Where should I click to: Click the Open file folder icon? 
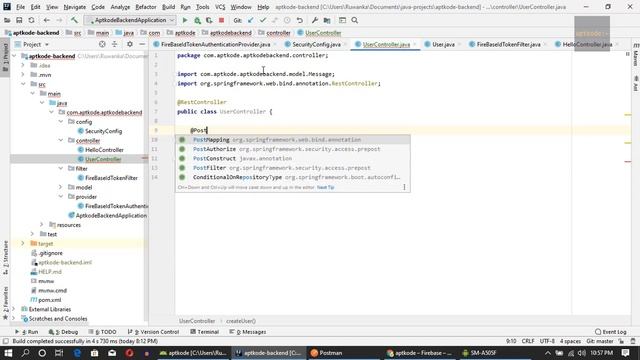coord(7,20)
